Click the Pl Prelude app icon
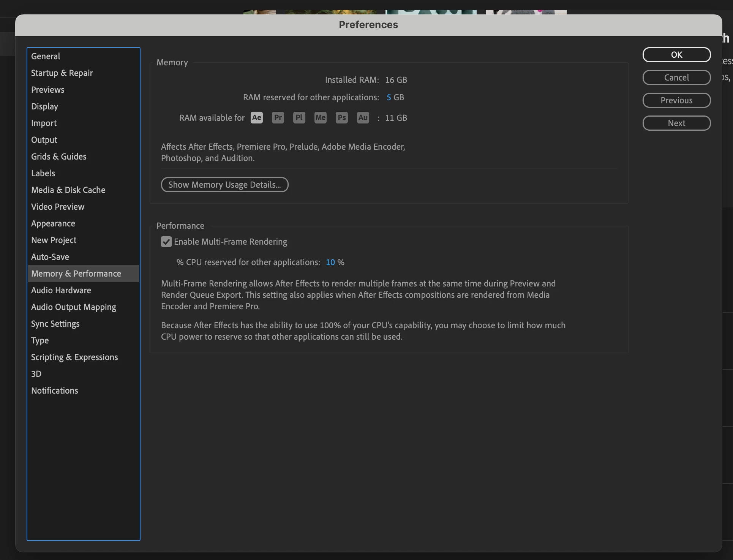Viewport: 733px width, 560px height. tap(299, 118)
